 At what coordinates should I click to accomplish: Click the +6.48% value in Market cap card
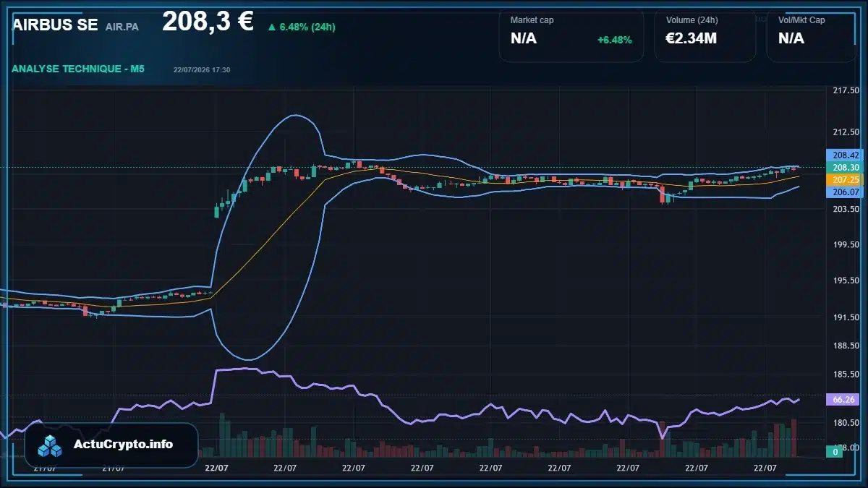(x=615, y=40)
